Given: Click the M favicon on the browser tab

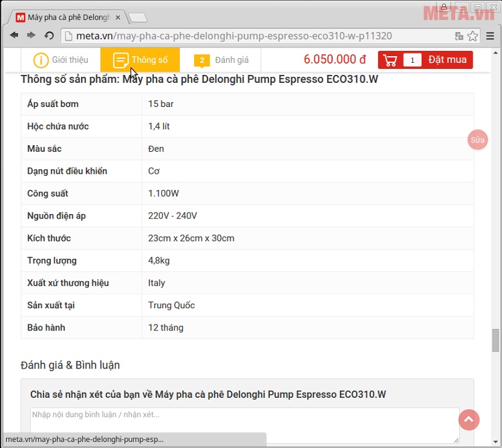Looking at the screenshot, I should point(20,17).
